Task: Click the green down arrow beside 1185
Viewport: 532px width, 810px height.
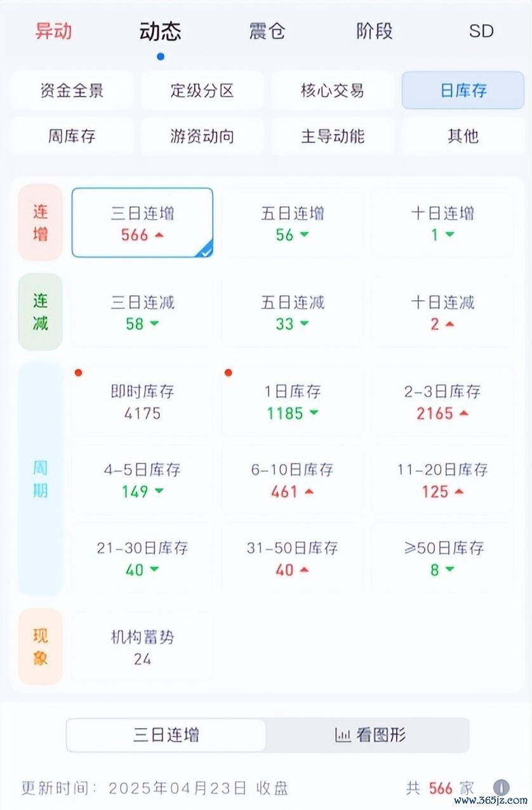Action: (x=314, y=413)
